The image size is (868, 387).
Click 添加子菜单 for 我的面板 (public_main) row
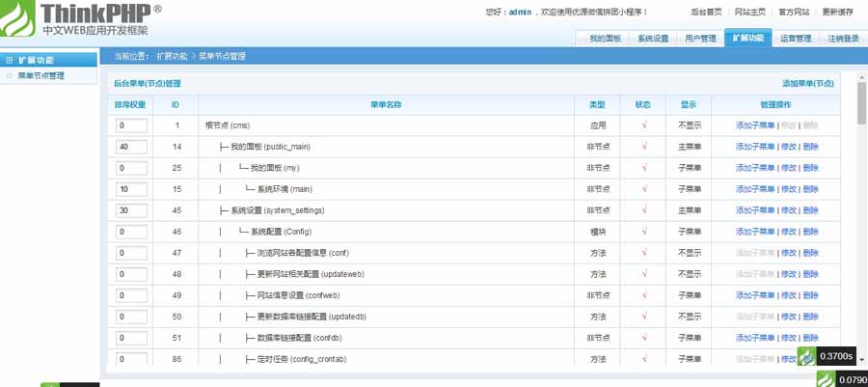755,147
